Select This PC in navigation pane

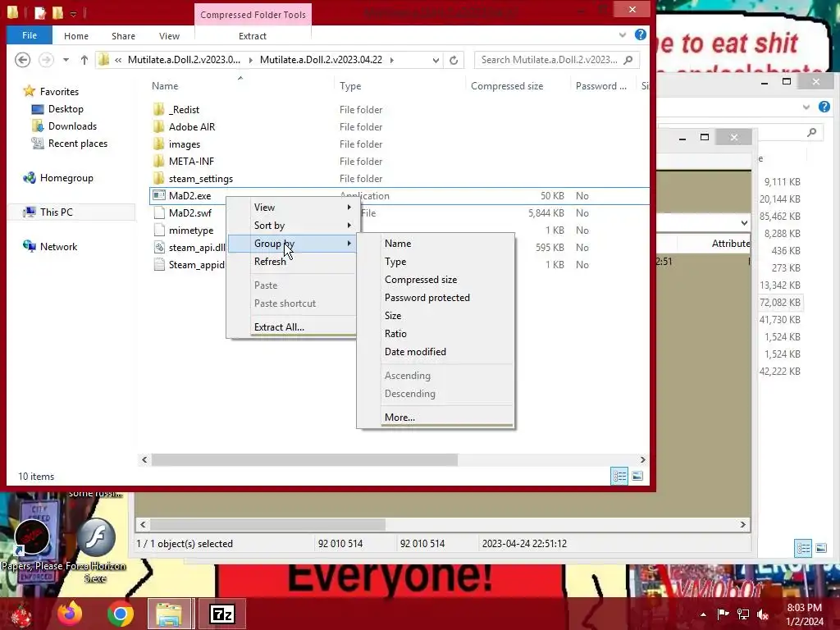(56, 212)
